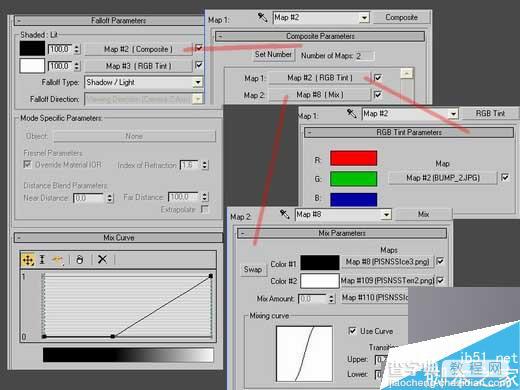The image size is (520, 390).
Task: Open the Falloff Direction dropdown
Action: pyautogui.click(x=198, y=99)
